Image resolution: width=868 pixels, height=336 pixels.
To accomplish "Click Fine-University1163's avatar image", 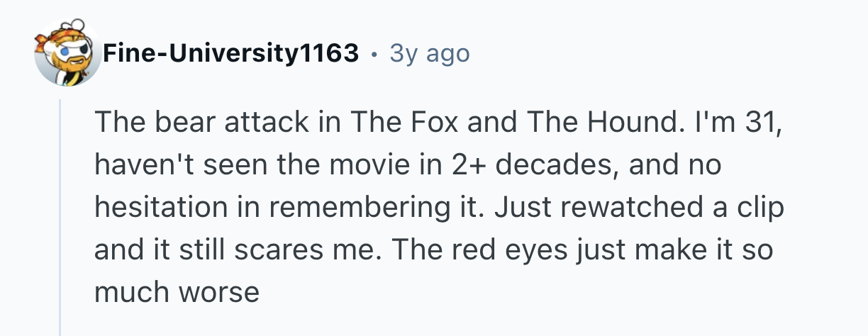I will pos(69,53).
